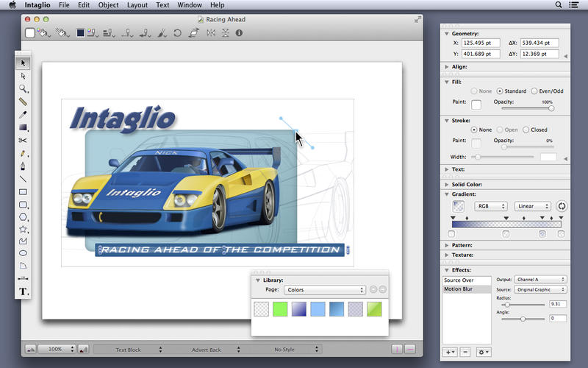This screenshot has height=368, width=588.
Task: Expand the Align section
Action: tap(447, 67)
